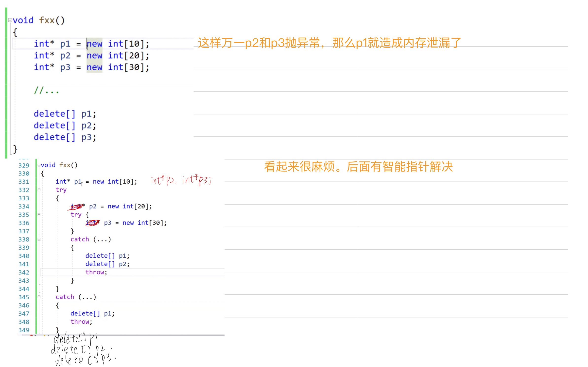The width and height of the screenshot is (588, 367).
Task: Click the handwritten 'delete[] p3' note at the bottom
Action: coord(84,360)
